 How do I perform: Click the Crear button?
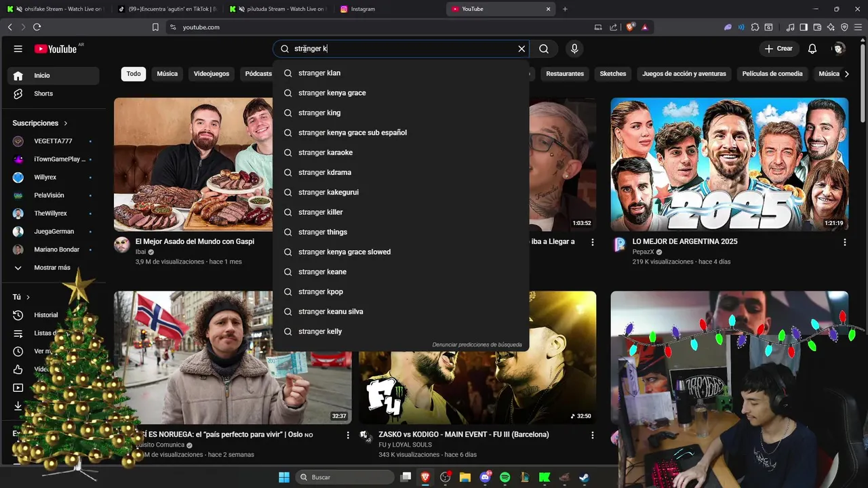tap(778, 49)
